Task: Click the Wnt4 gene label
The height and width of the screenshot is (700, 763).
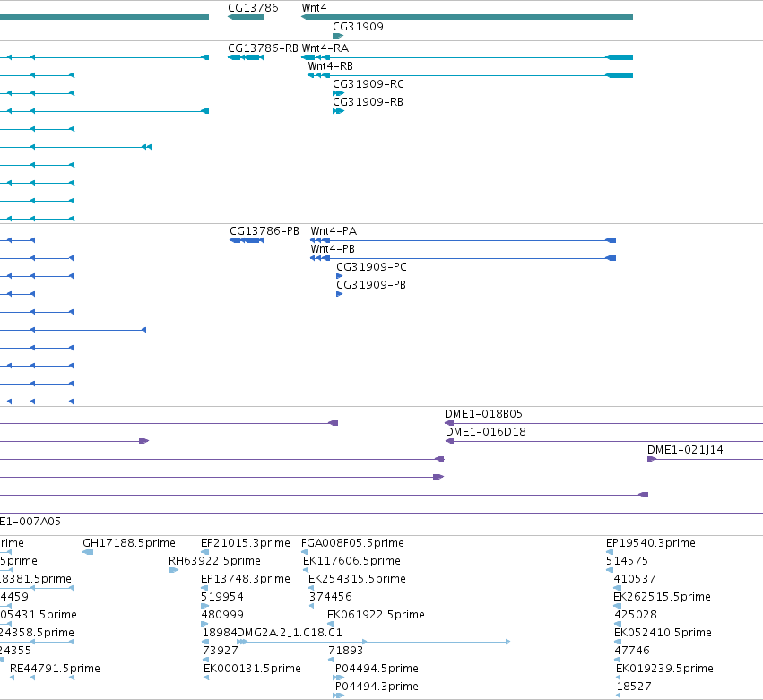Action: pyautogui.click(x=315, y=8)
